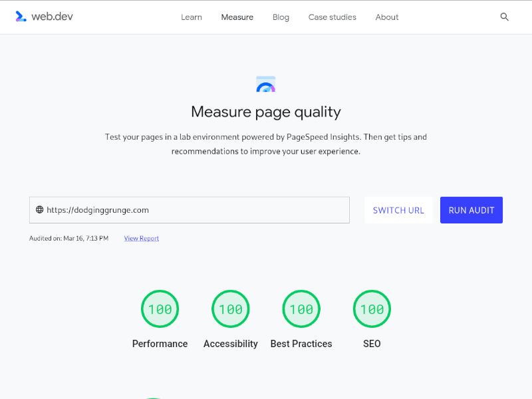Switch to the Measure section
Viewport: 532px width, 399px height.
point(237,17)
